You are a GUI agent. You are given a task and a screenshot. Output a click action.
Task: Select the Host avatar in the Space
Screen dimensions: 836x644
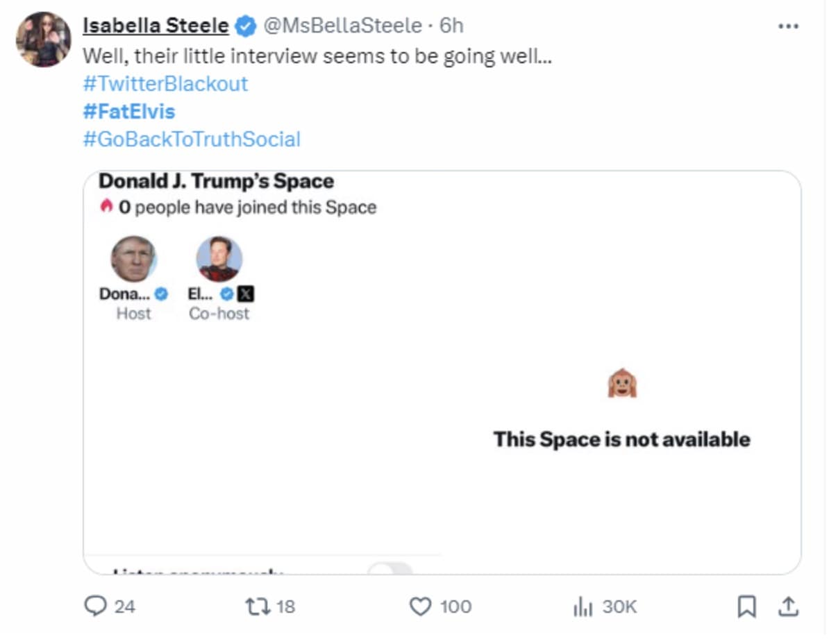click(x=133, y=259)
